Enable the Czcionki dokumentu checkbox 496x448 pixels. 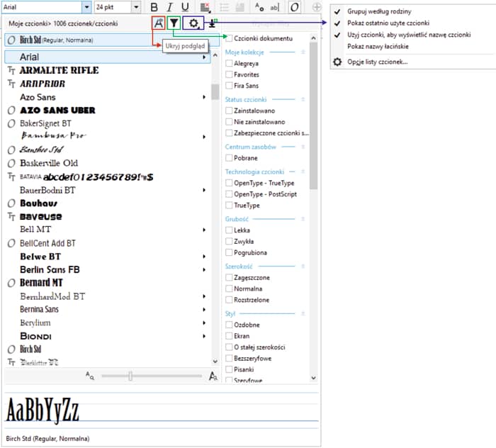pyautogui.click(x=229, y=38)
